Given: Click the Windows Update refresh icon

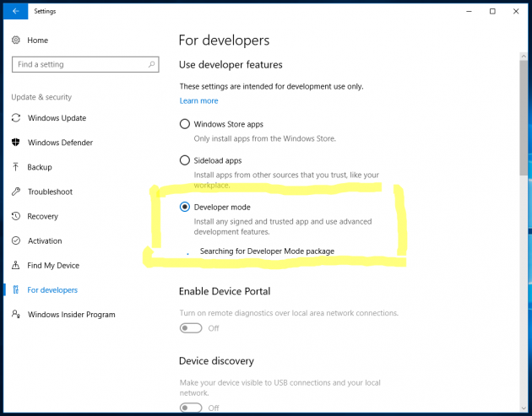Looking at the screenshot, I should (x=15, y=117).
